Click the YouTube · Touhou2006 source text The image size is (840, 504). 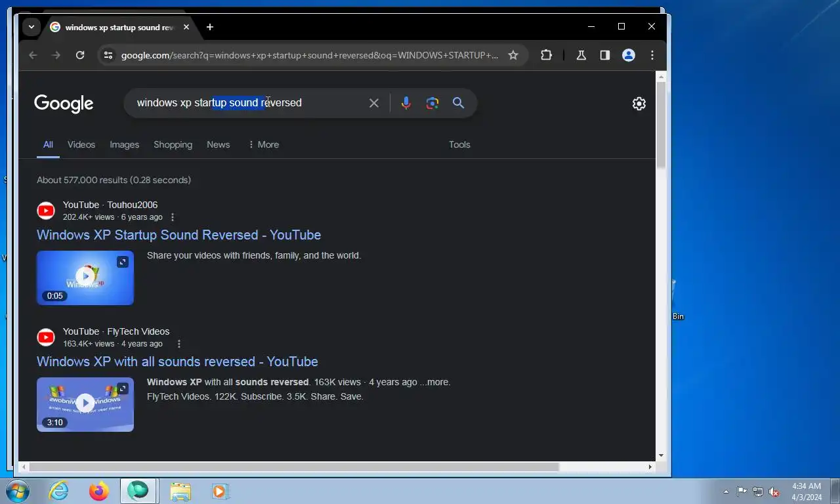(110, 205)
